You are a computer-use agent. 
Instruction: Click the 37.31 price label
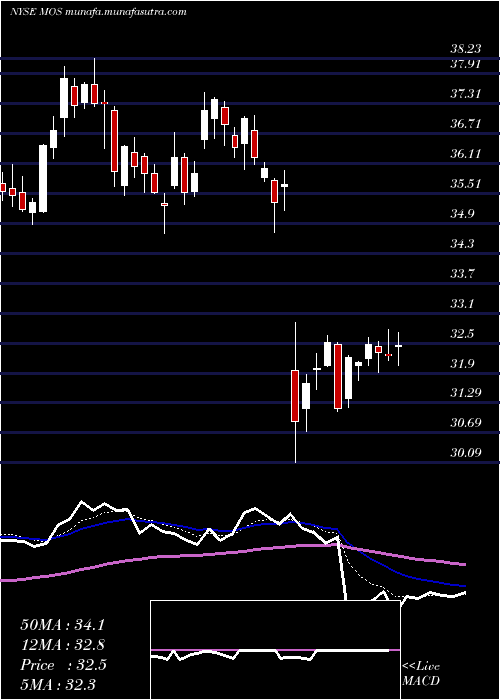(x=466, y=94)
